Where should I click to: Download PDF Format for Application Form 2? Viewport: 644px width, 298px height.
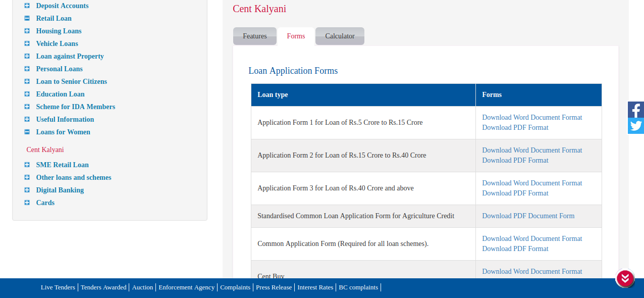tap(515, 160)
